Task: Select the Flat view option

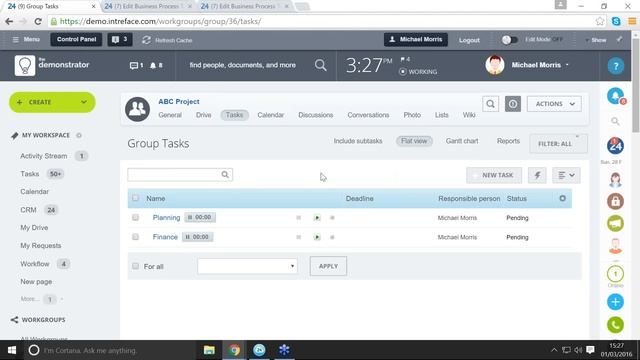Action: tap(414, 141)
